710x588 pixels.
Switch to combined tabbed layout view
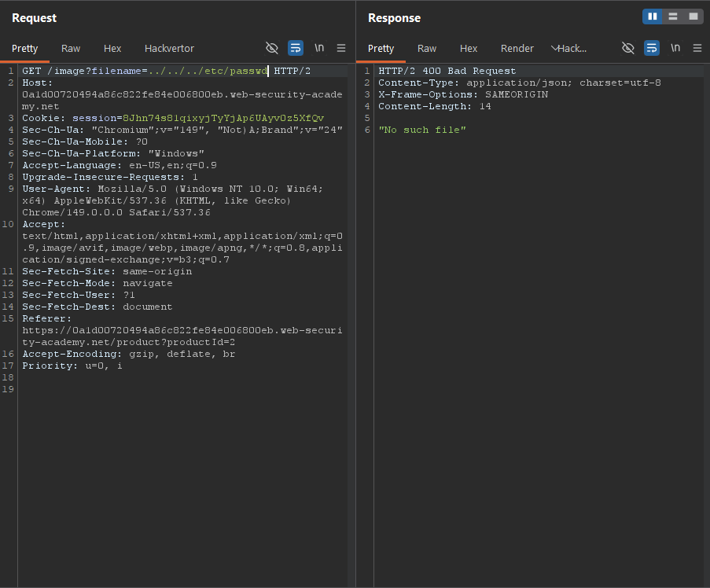coord(693,17)
